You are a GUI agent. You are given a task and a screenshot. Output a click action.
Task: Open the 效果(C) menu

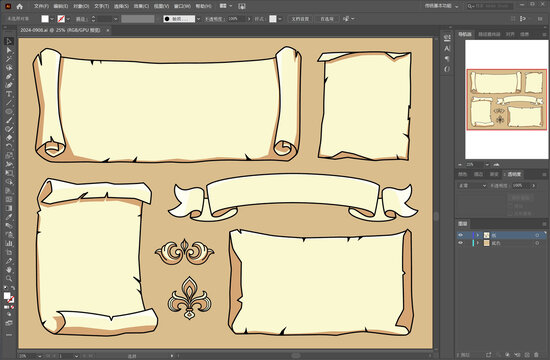click(141, 6)
